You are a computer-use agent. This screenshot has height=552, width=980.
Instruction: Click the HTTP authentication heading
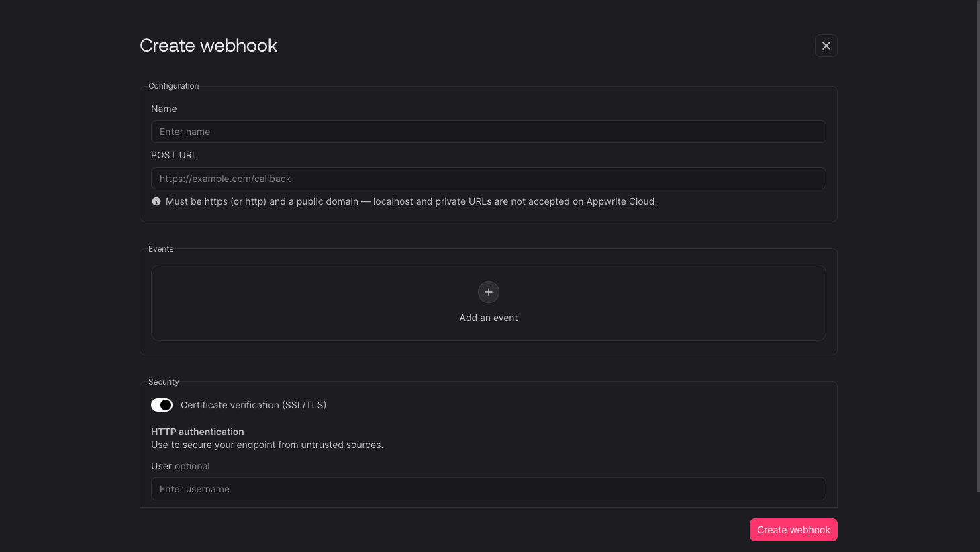[x=197, y=431]
